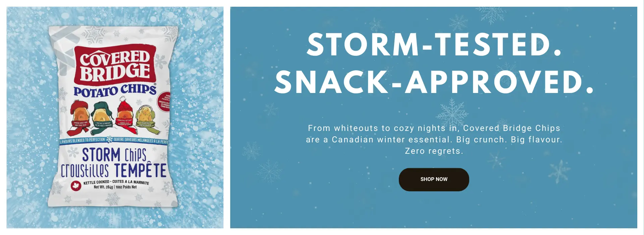Click the large snowflake above the description

pos(453,111)
